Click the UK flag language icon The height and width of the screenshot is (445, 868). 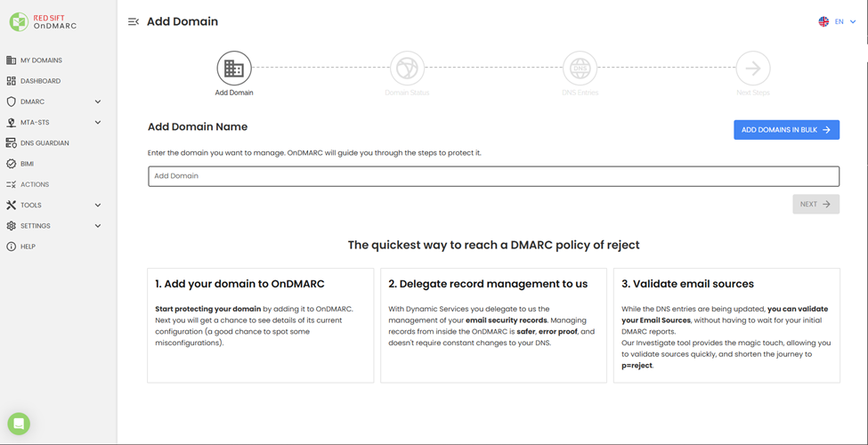pyautogui.click(x=823, y=21)
